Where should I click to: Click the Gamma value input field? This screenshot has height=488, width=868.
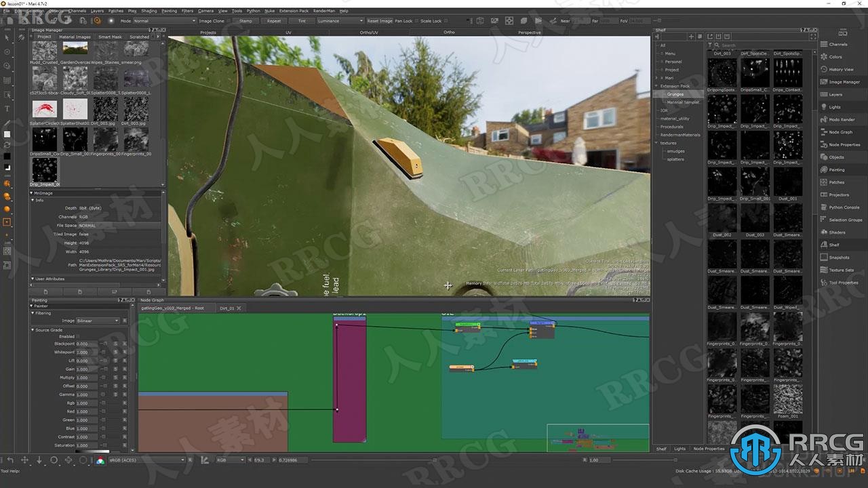tap(86, 394)
